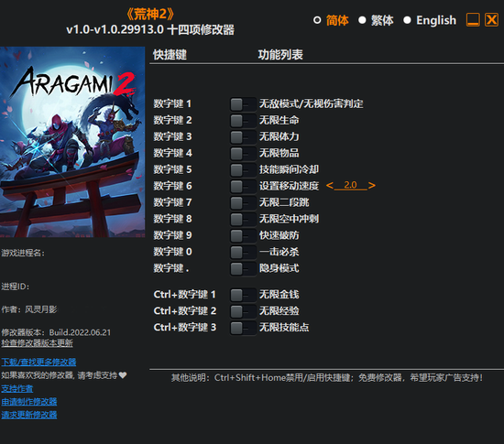Toggle 无限金钱 switch
The image size is (504, 444).
(243, 295)
